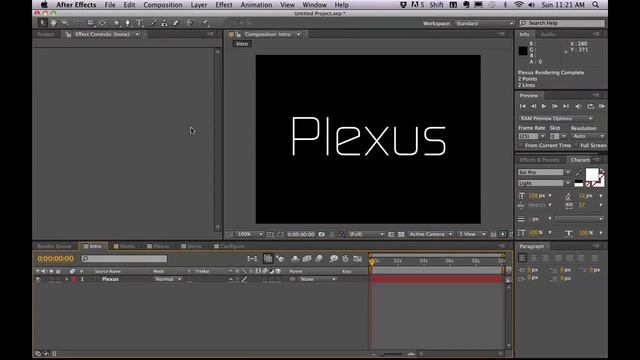Open the Effect menu
Screen dimensions: 640x360
pos(224,5)
